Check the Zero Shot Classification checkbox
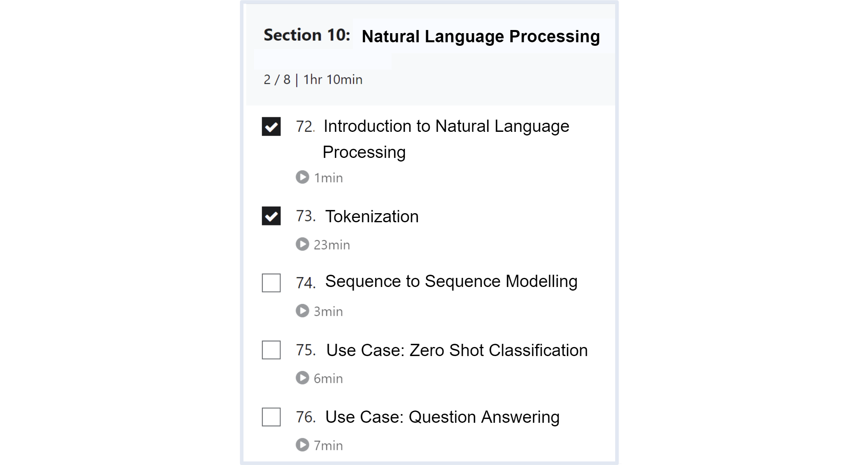The height and width of the screenshot is (465, 868). [x=271, y=350]
